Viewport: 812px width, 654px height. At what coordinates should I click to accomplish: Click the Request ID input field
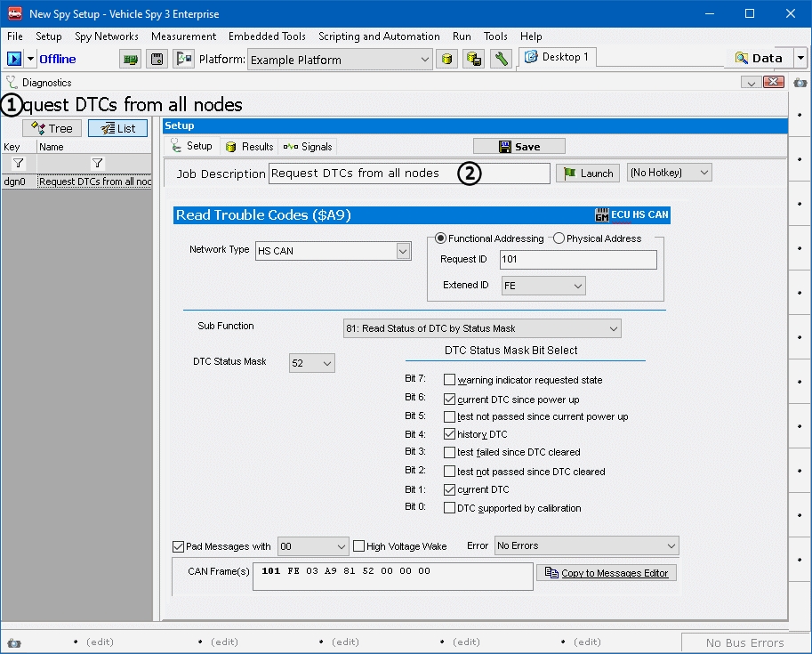(x=578, y=260)
